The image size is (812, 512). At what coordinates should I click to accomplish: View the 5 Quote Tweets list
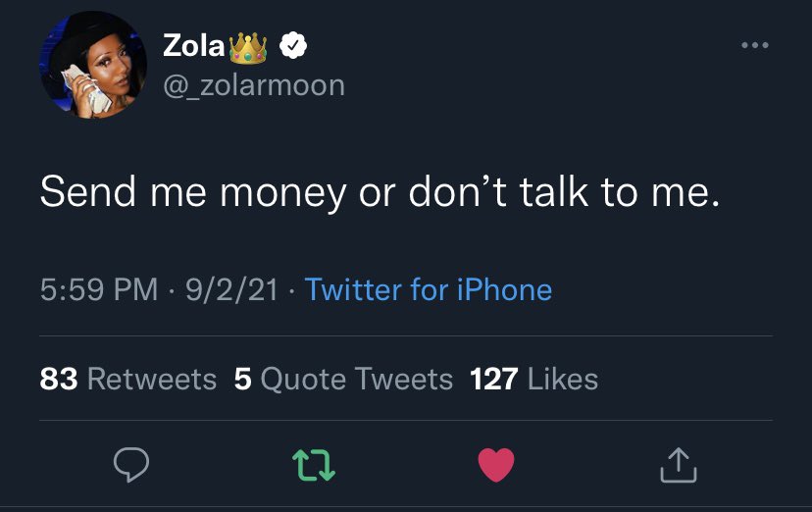(343, 379)
